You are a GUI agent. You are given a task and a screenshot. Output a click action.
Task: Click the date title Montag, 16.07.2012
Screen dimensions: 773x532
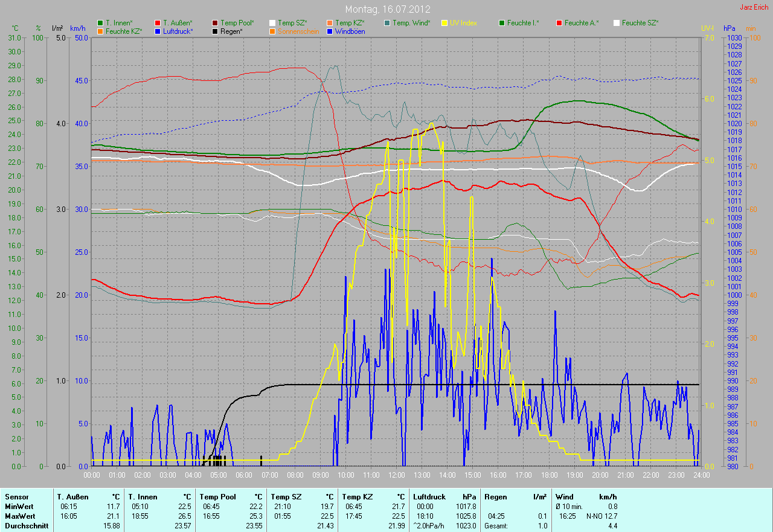pos(386,9)
